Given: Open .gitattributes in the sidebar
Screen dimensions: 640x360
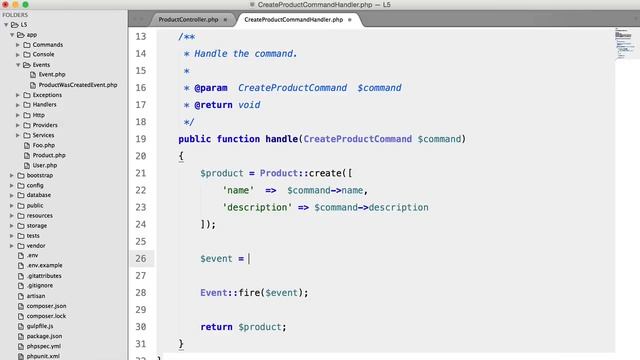Looking at the screenshot, I should pos(44,276).
